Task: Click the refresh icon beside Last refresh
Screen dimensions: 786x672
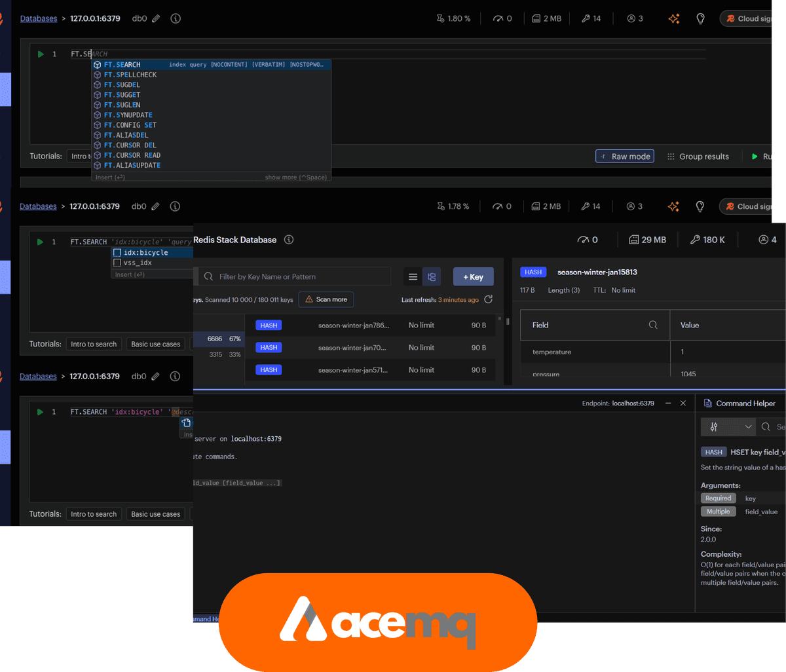Action: (488, 299)
